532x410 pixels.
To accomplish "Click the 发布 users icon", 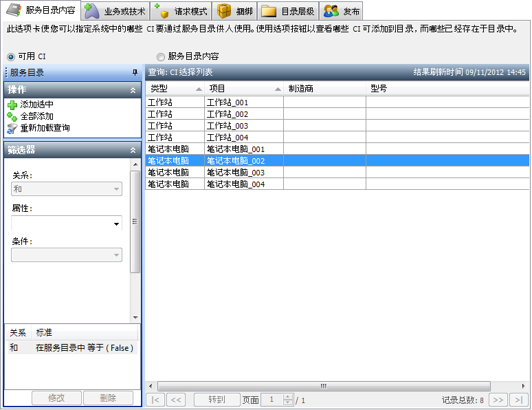I will pyautogui.click(x=331, y=11).
